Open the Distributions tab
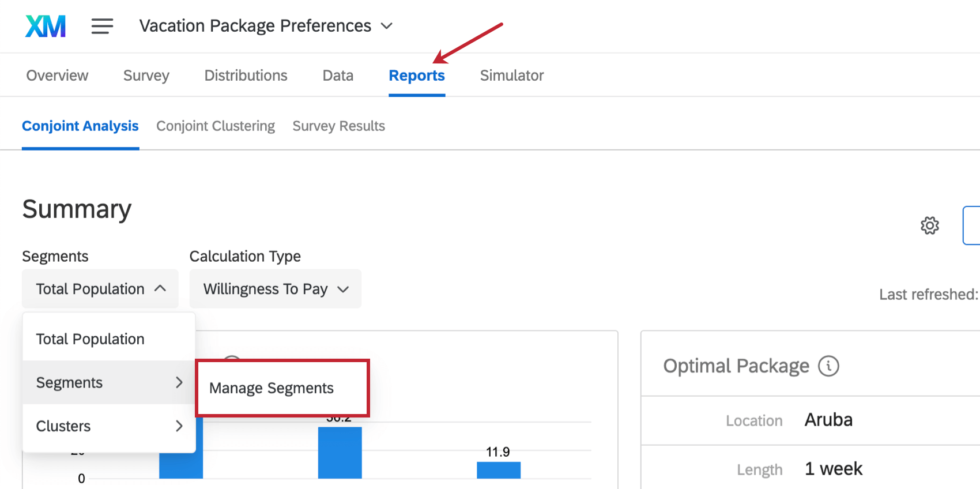The image size is (980, 489). tap(246, 76)
